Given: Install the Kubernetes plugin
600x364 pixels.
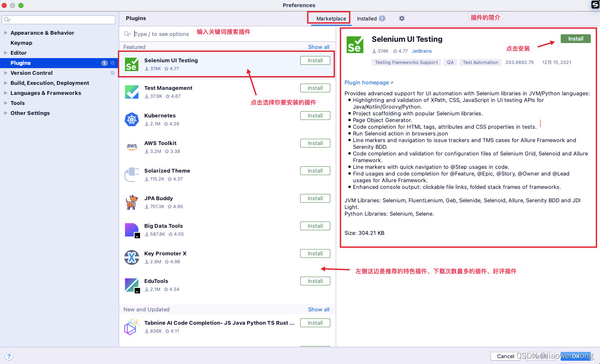Looking at the screenshot, I should (x=315, y=116).
